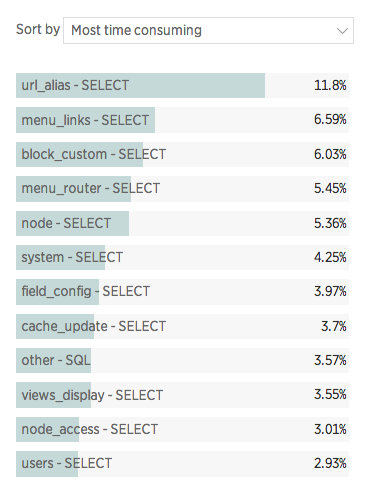The width and height of the screenshot is (373, 483).
Task: Click the node - SELECT entry
Action: pyautogui.click(x=182, y=223)
